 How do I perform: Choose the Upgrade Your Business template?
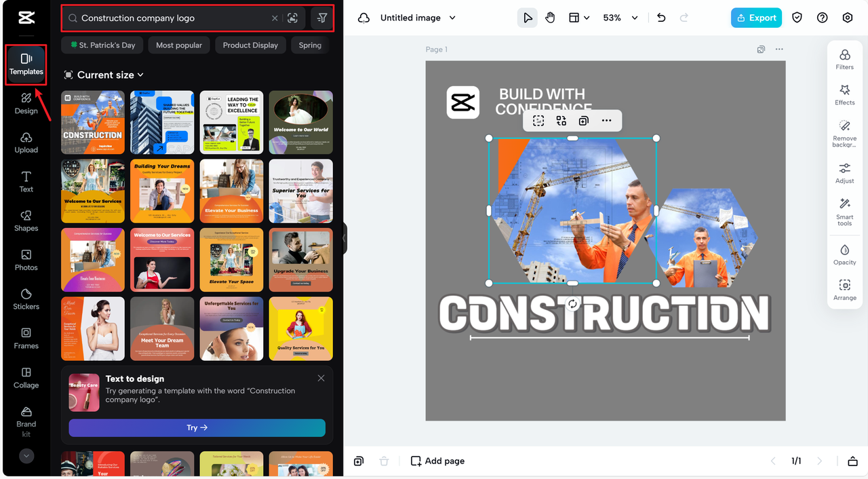pos(300,260)
